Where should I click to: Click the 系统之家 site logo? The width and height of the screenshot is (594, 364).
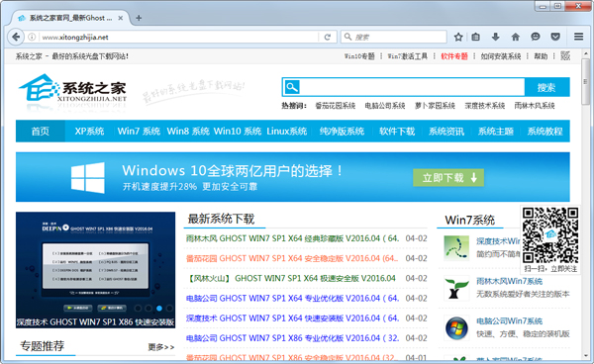[x=72, y=89]
